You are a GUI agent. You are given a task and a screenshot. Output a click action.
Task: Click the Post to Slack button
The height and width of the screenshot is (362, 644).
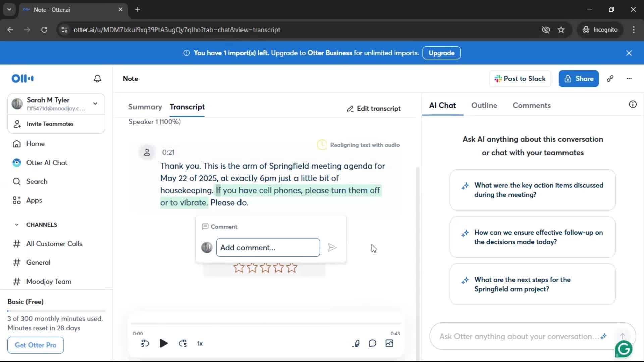pos(520,79)
